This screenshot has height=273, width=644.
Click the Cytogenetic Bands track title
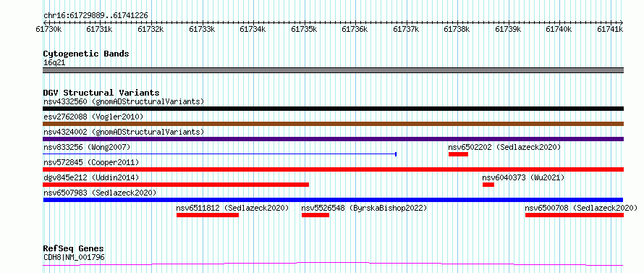86,54
